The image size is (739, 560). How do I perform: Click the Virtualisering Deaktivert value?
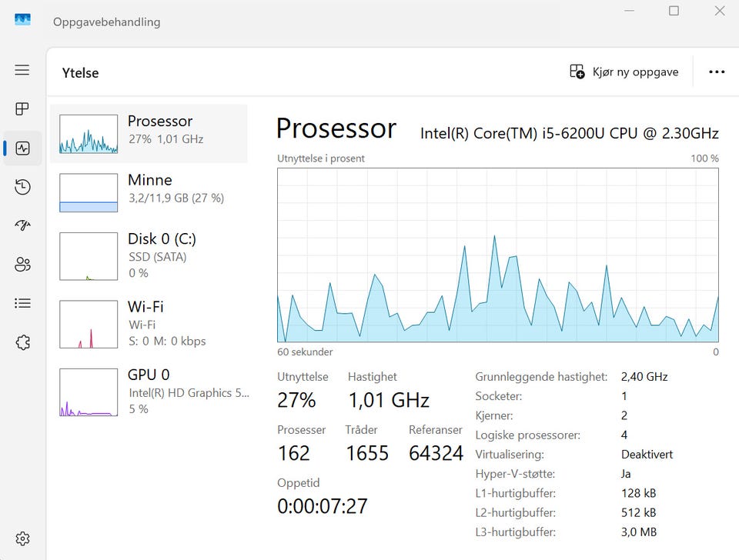click(647, 455)
